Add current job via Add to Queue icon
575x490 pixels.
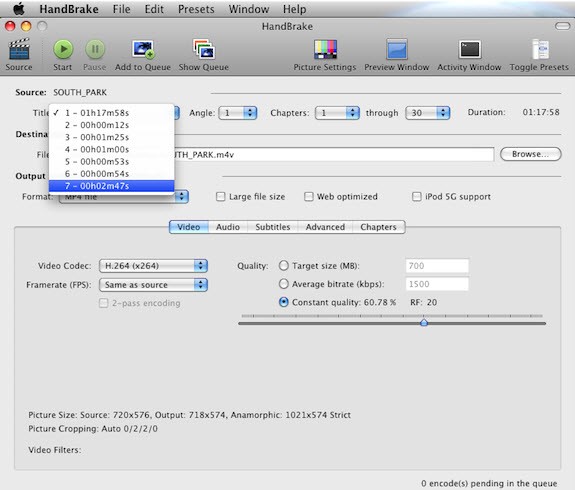pyautogui.click(x=143, y=49)
